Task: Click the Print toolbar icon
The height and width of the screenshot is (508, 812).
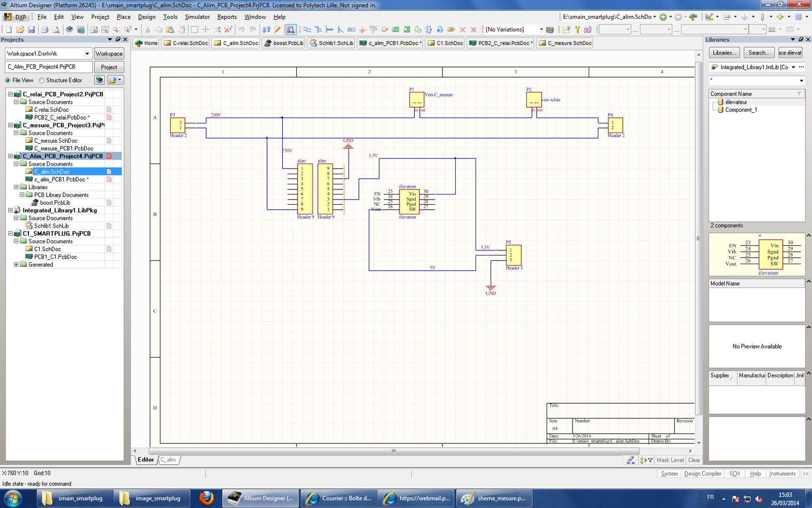Action: [45, 30]
